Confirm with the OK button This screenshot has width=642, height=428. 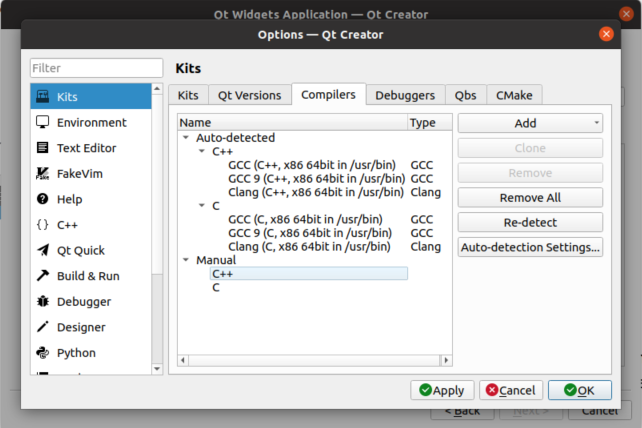coord(580,390)
